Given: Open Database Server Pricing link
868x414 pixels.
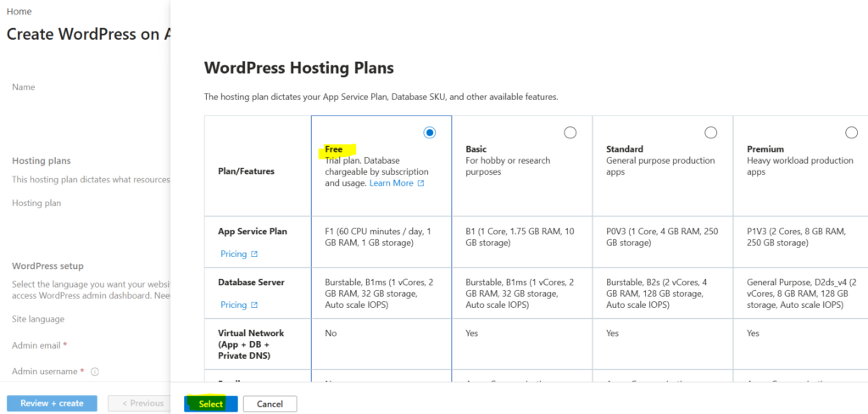Looking at the screenshot, I should [233, 305].
